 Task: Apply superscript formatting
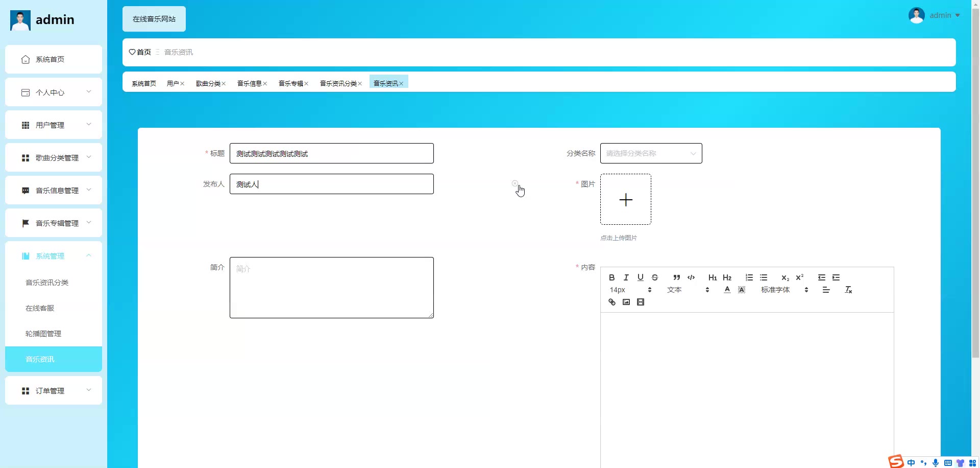coord(799,277)
